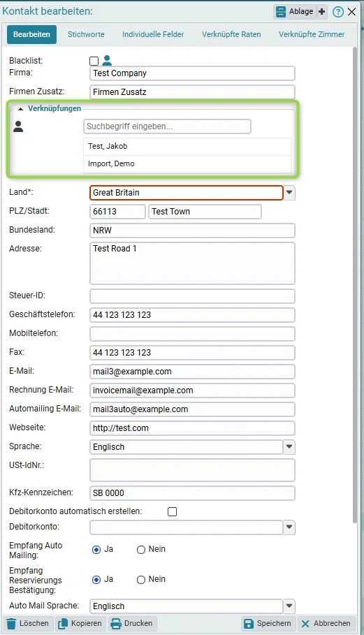Click the Rechnung E-Mail field

coord(192,391)
